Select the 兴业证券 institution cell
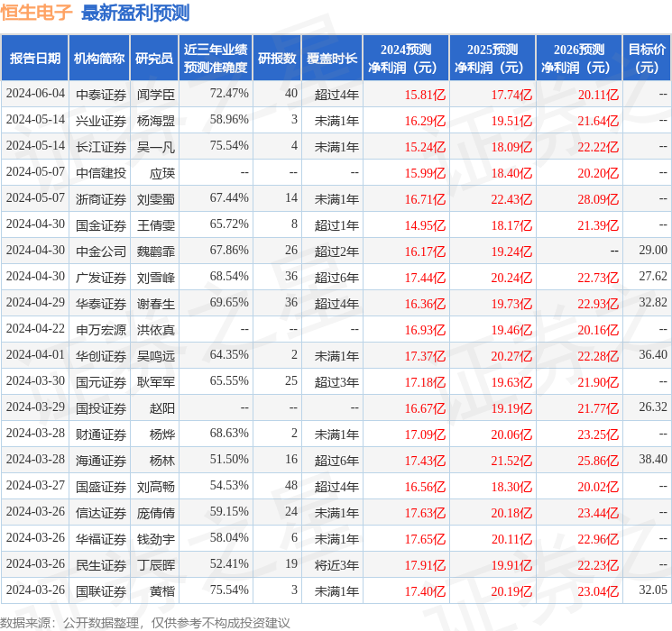Image resolution: width=672 pixels, height=631 pixels. click(101, 121)
